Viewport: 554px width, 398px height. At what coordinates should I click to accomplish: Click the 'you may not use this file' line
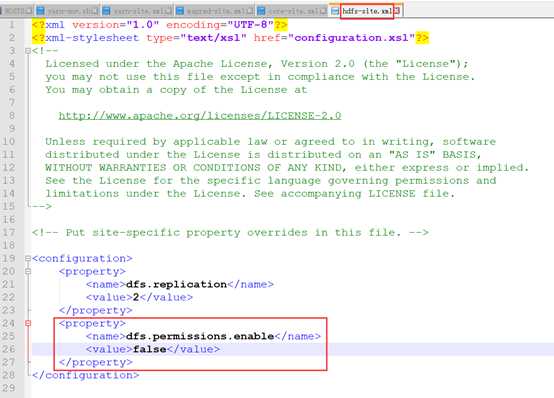tap(260, 77)
